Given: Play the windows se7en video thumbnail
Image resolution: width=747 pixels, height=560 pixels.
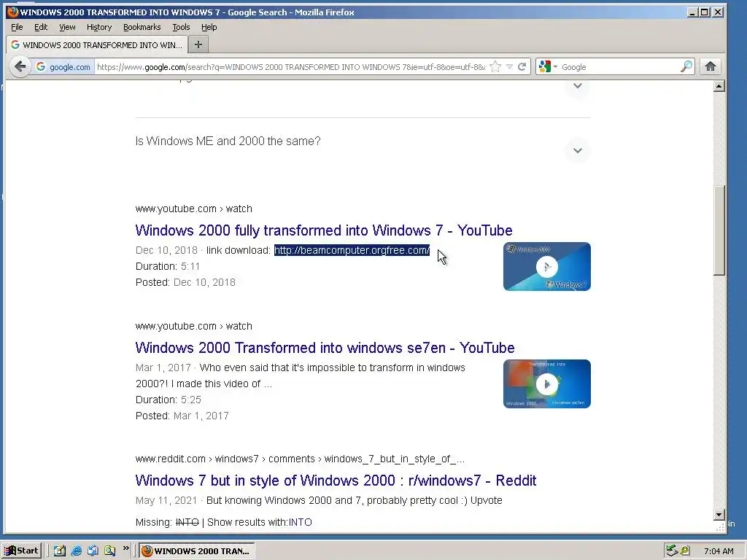Looking at the screenshot, I should [x=547, y=384].
